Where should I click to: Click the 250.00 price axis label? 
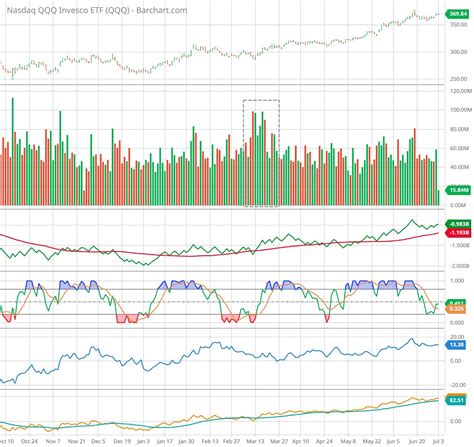tap(458, 79)
